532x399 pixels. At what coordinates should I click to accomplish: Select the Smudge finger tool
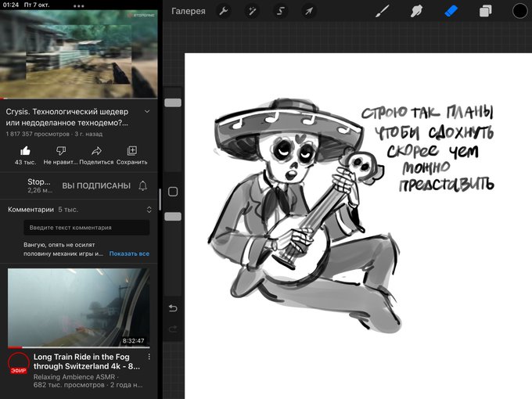pyautogui.click(x=417, y=11)
